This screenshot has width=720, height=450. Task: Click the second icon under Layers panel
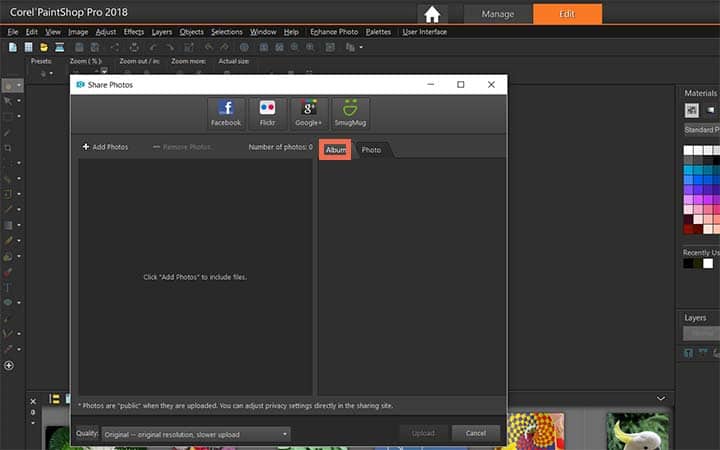coord(703,353)
